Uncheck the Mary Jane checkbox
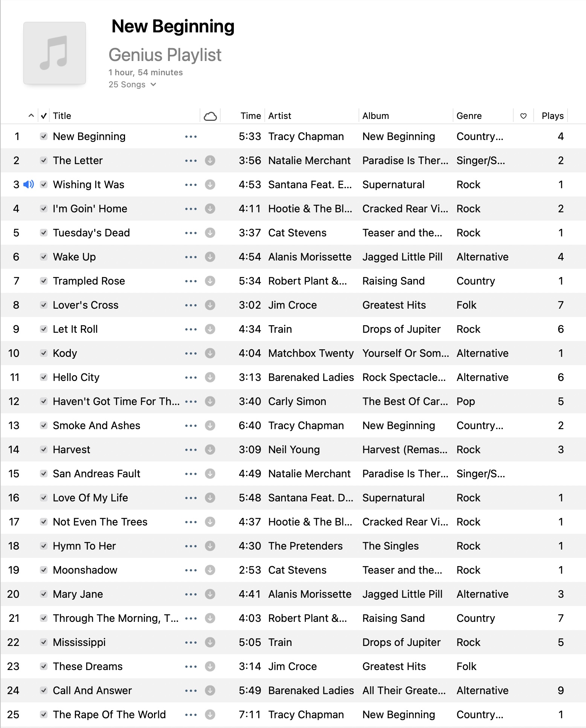 [44, 594]
